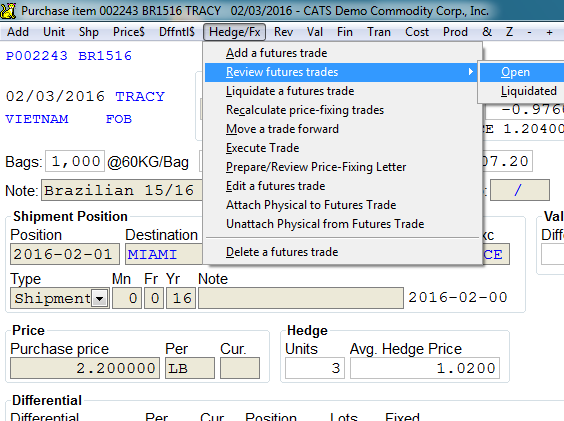This screenshot has width=564, height=421.
Task: Click the 02/03/2016 date text
Action: [55, 96]
